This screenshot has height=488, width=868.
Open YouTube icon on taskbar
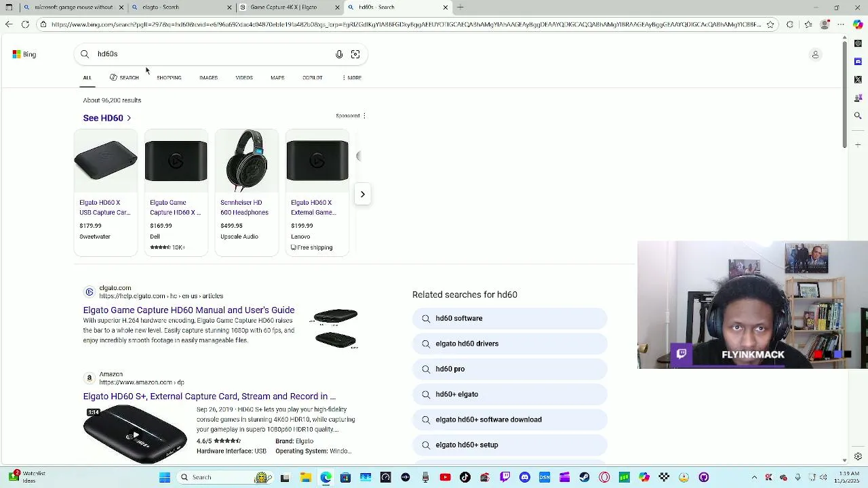point(445,477)
